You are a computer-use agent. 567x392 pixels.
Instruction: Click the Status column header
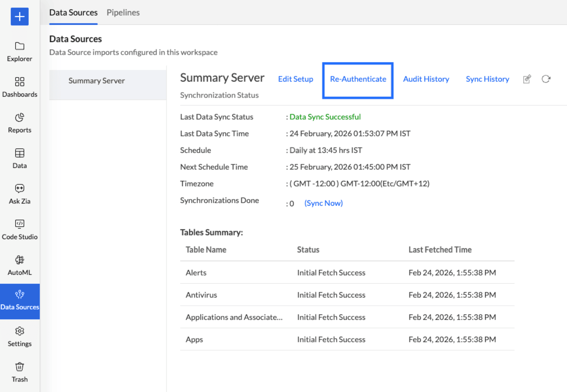(308, 250)
